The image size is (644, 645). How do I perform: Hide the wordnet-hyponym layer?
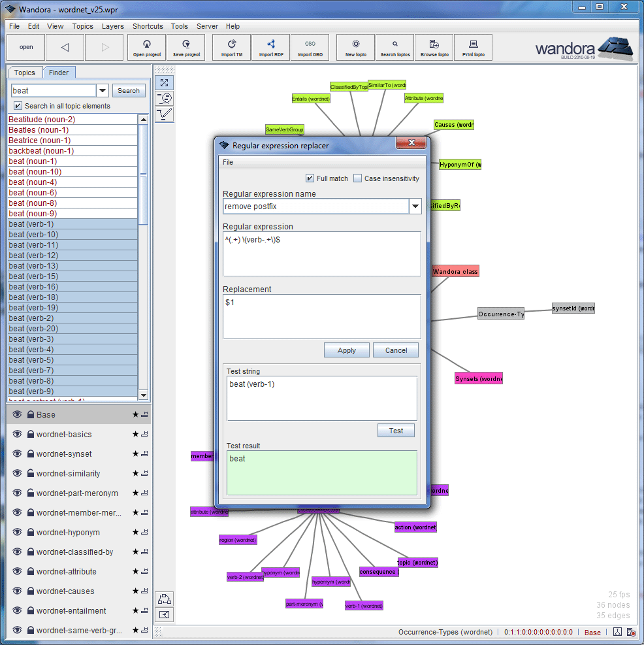pyautogui.click(x=16, y=532)
